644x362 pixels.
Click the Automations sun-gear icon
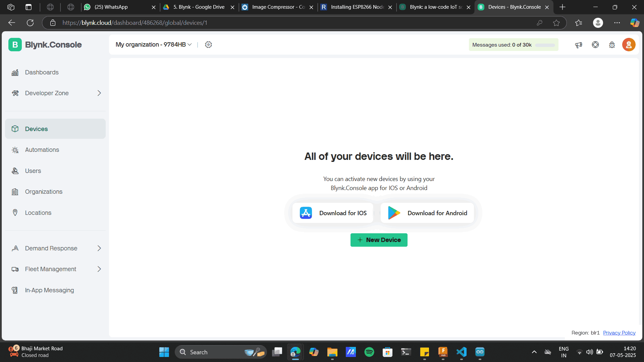pos(15,150)
